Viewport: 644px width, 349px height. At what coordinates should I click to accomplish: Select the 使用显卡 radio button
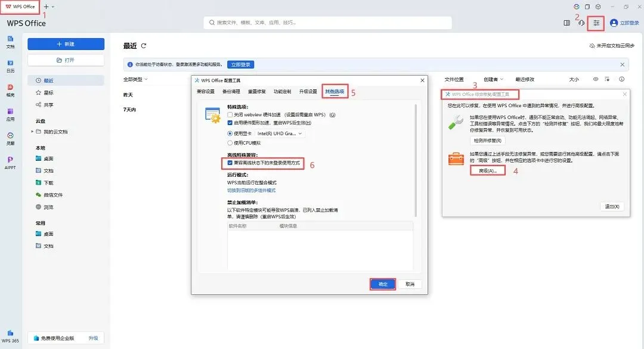pos(230,133)
